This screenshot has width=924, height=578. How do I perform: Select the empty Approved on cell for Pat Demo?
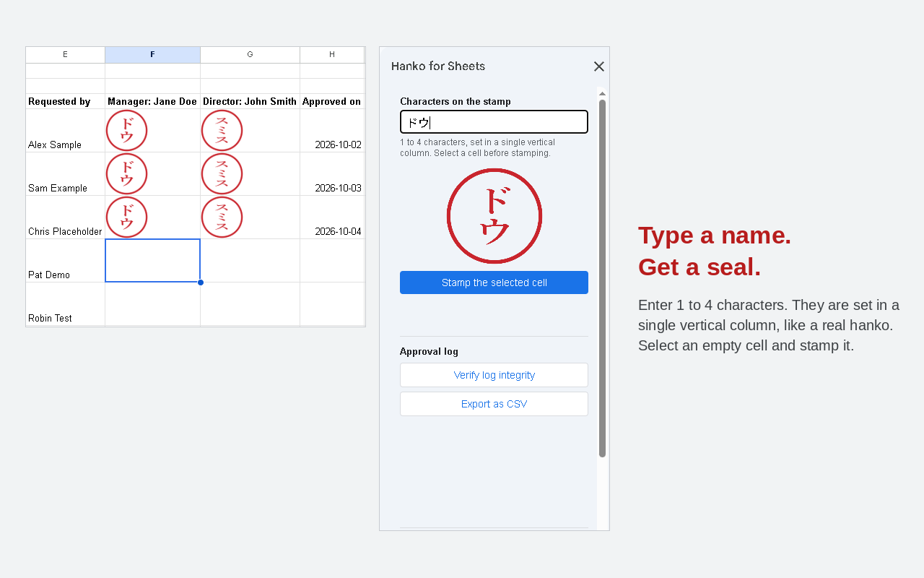click(x=332, y=260)
